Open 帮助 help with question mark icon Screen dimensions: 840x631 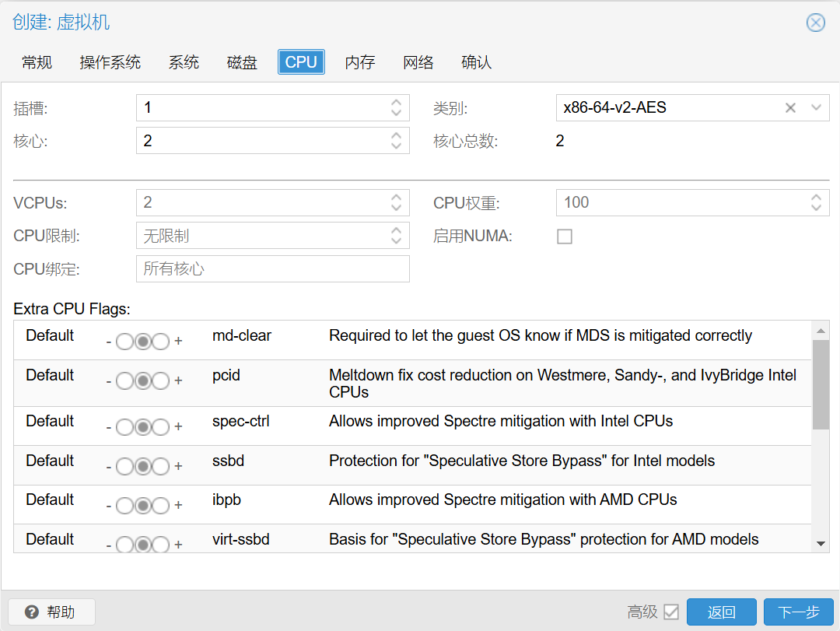(51, 612)
